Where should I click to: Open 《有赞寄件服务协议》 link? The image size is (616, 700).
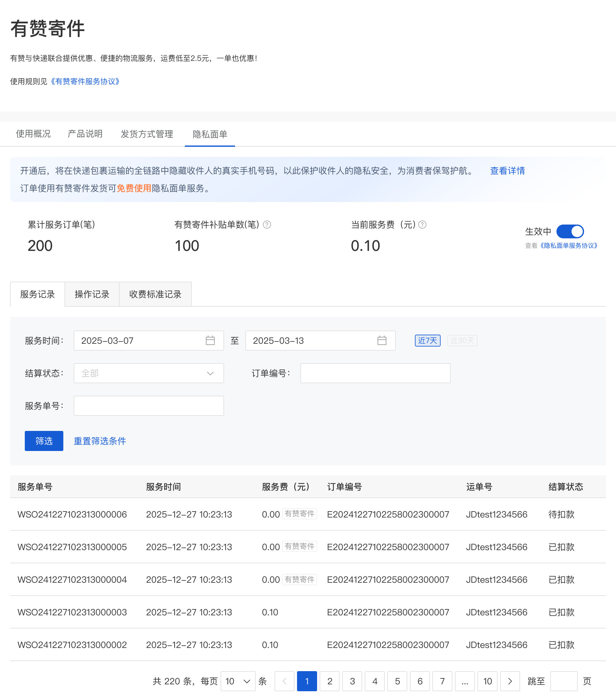tap(85, 82)
